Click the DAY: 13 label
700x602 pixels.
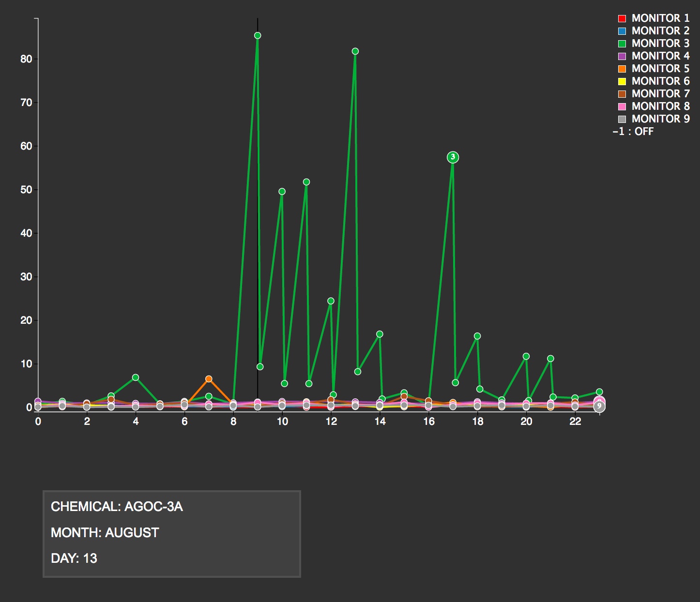coord(74,558)
